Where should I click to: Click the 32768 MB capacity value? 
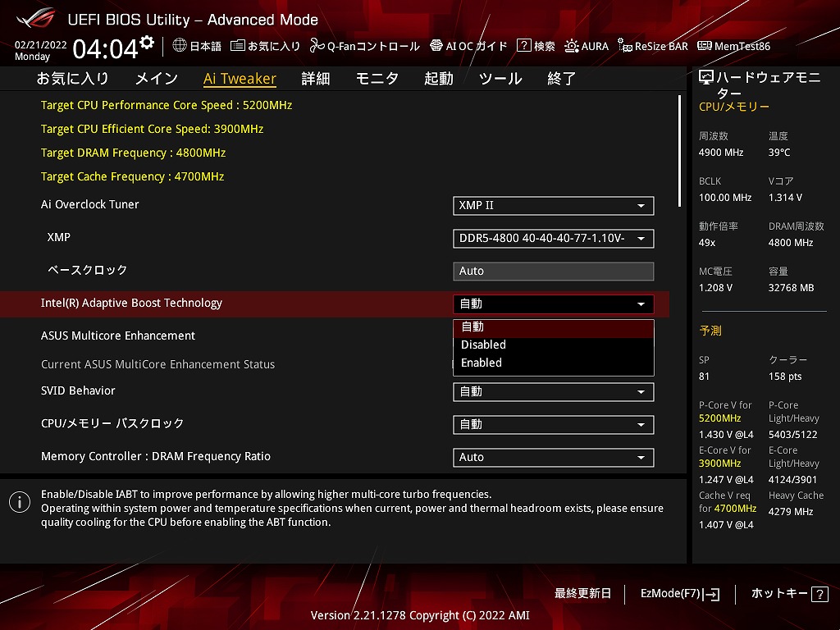[x=792, y=288]
